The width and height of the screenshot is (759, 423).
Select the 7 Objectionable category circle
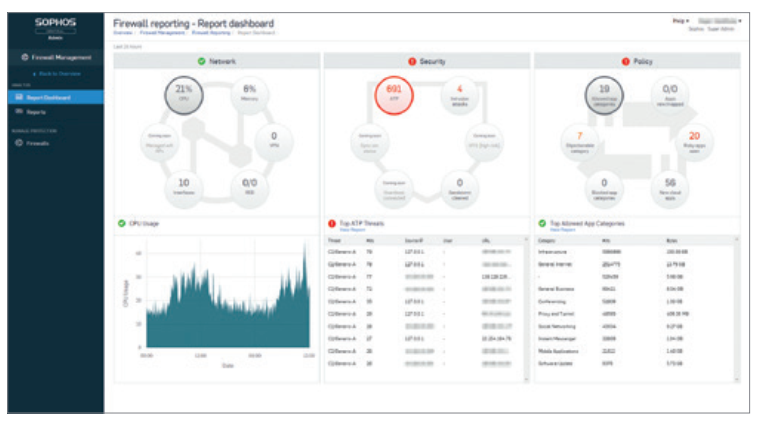(x=579, y=142)
